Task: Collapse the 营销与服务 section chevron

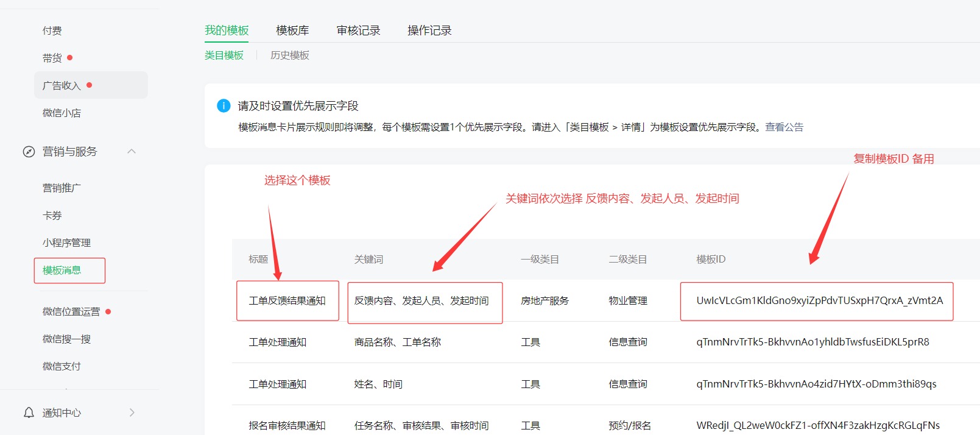Action: (132, 151)
